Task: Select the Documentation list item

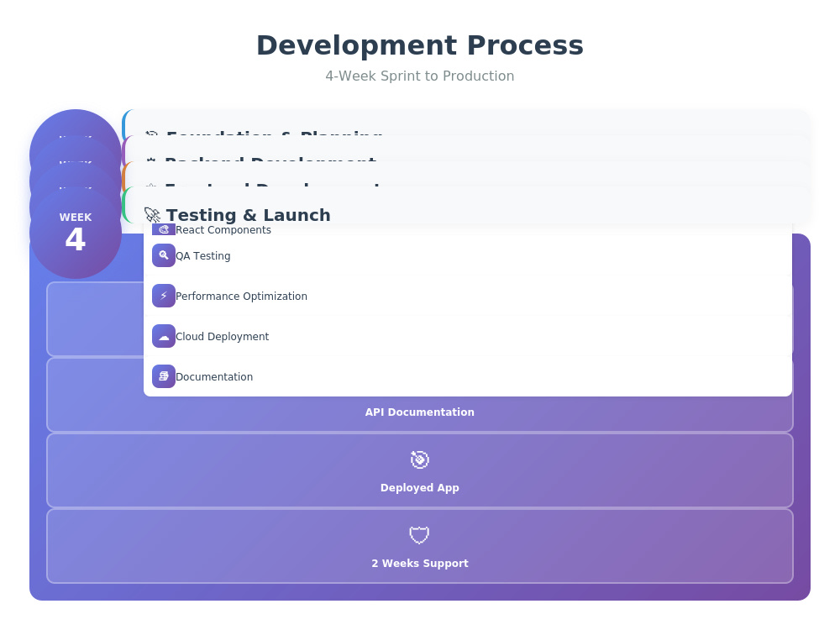Action: (x=468, y=376)
